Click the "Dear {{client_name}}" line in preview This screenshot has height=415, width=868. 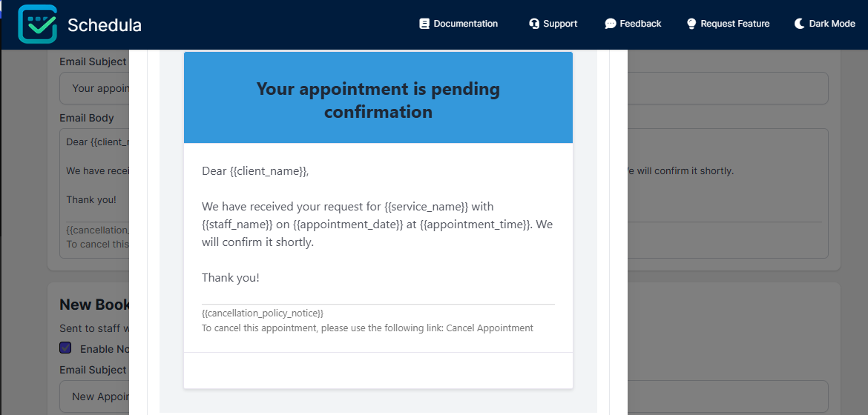(255, 171)
